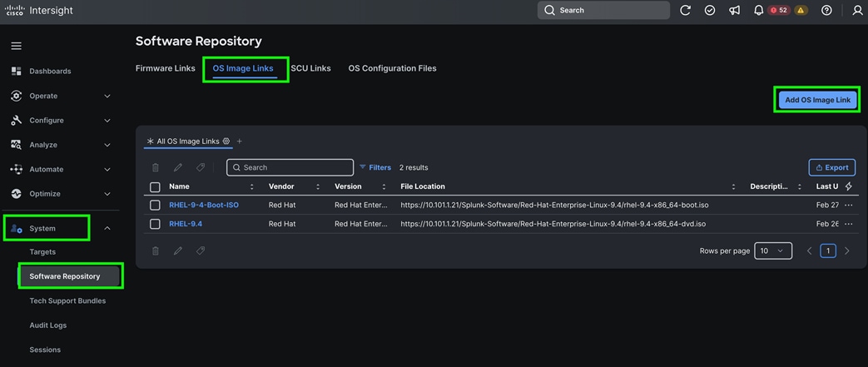Click the bottom tag icon
The image size is (868, 367).
(201, 250)
